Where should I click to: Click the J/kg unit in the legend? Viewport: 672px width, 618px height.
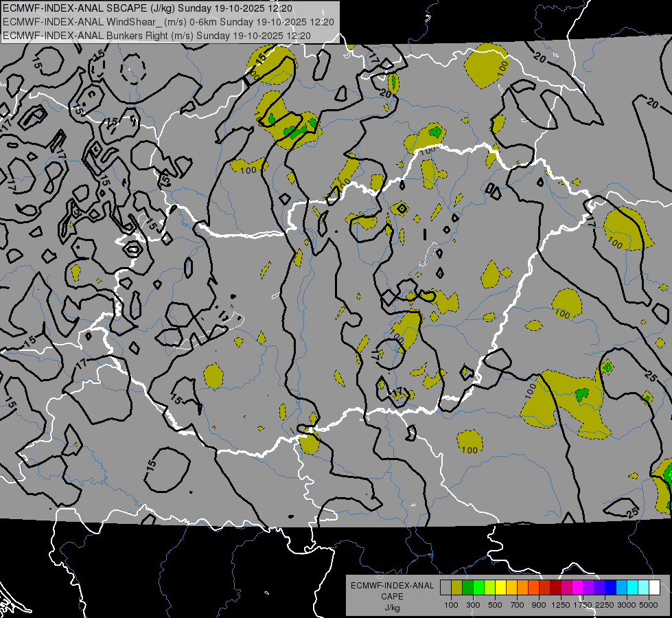pos(392,608)
